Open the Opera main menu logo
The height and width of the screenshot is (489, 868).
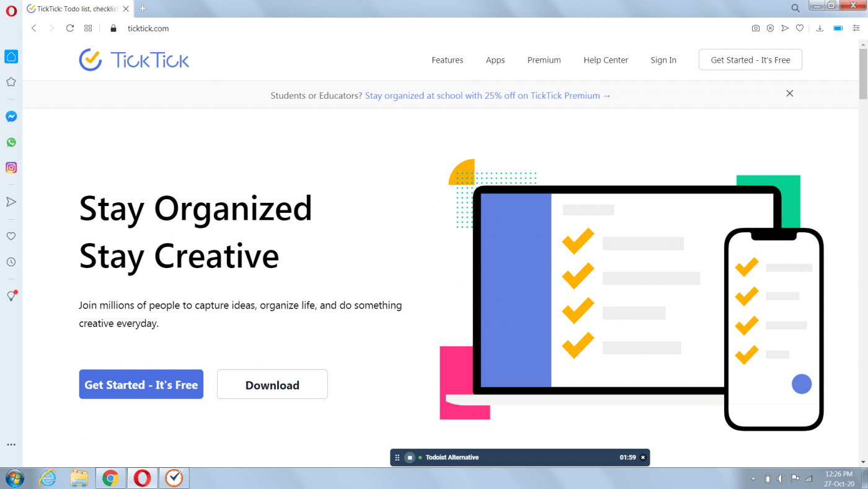pyautogui.click(x=11, y=11)
